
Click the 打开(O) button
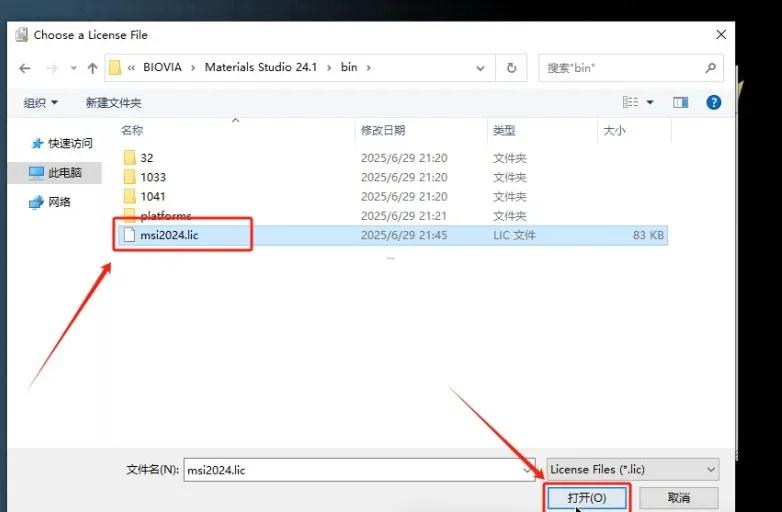click(587, 498)
